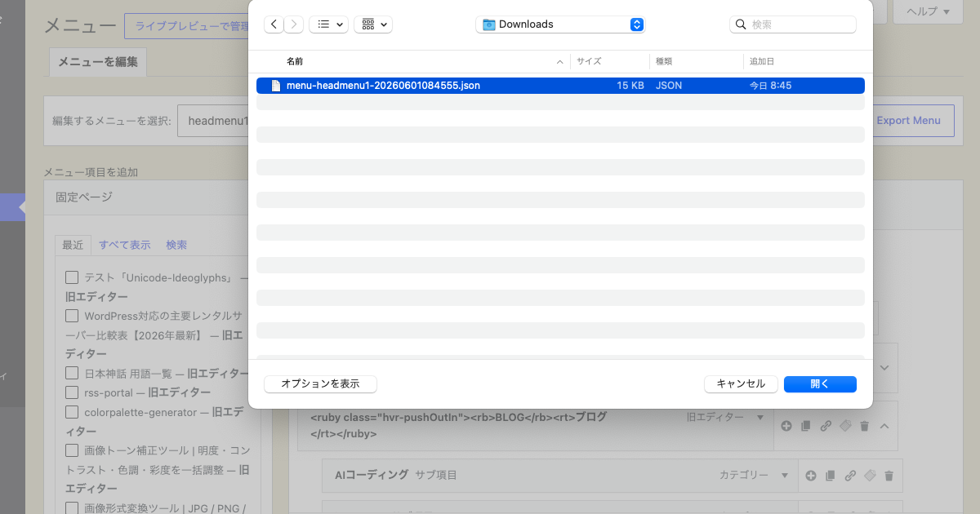
Task: Expand BLOG item 旧エディター dropdown arrow
Action: tap(760, 417)
